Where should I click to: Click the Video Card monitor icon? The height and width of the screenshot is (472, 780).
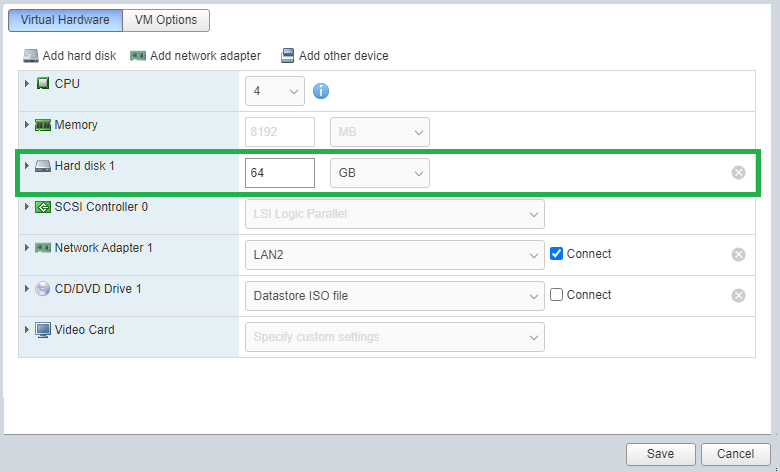43,330
